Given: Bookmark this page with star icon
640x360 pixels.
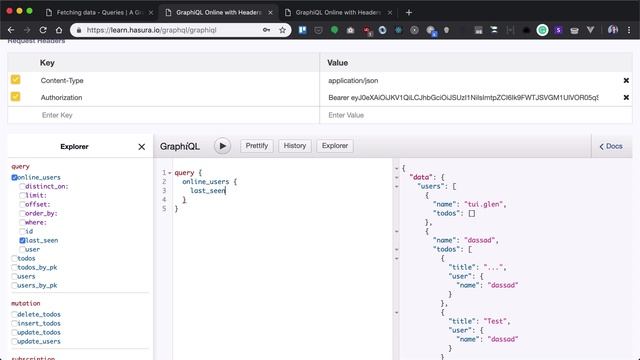Looking at the screenshot, I should coord(282,30).
